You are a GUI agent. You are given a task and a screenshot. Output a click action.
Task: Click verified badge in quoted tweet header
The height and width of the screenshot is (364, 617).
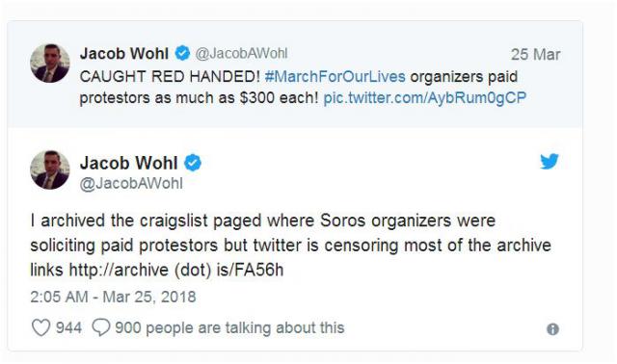tap(182, 53)
